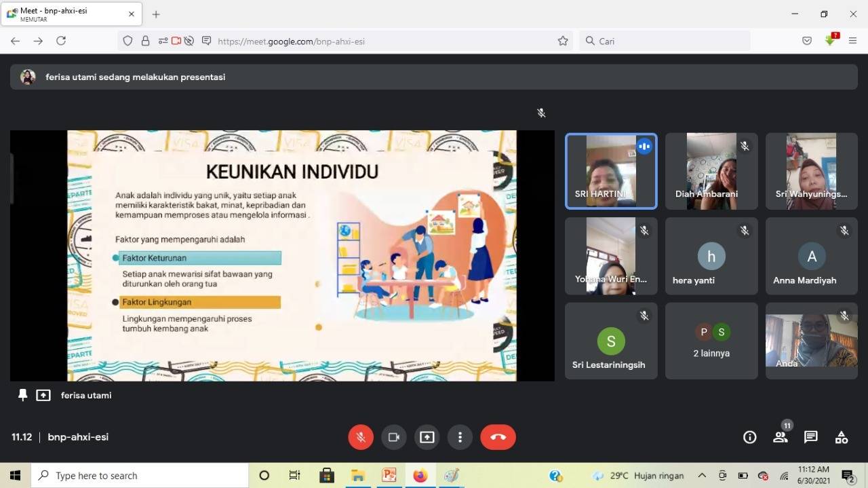
Task: Click the Diah Ambarani video tile
Action: (711, 170)
